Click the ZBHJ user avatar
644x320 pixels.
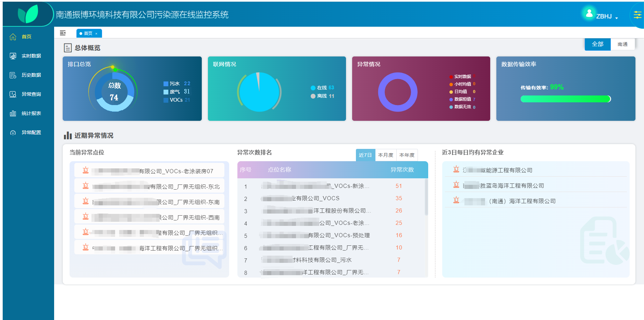coord(589,14)
